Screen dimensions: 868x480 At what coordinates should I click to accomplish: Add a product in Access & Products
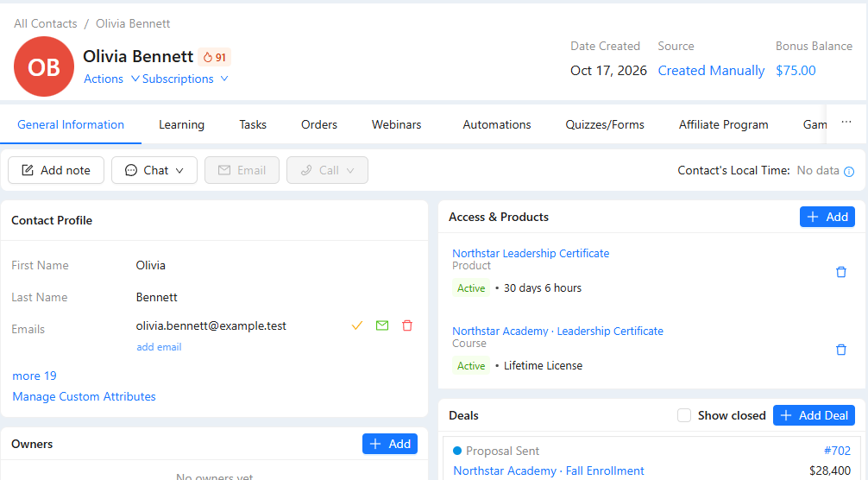[x=827, y=217]
